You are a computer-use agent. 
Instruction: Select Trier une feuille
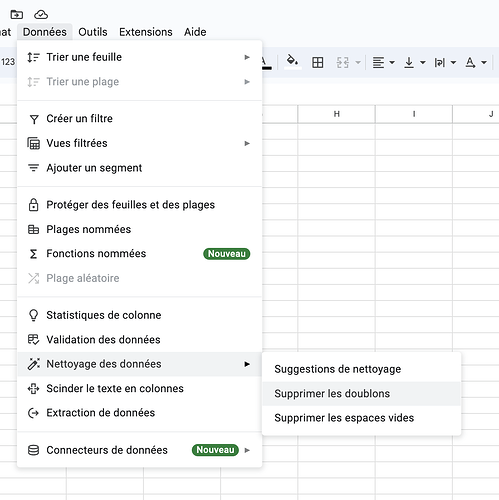140,57
